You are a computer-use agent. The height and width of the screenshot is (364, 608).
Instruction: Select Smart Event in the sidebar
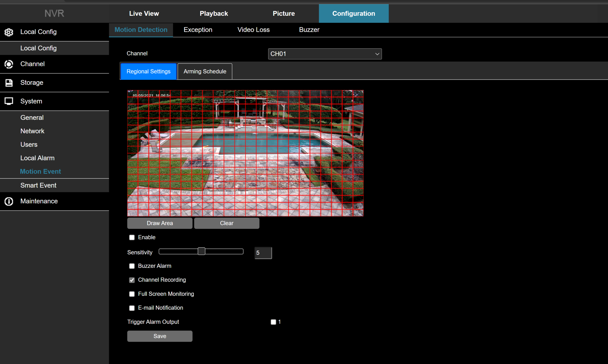(x=38, y=185)
